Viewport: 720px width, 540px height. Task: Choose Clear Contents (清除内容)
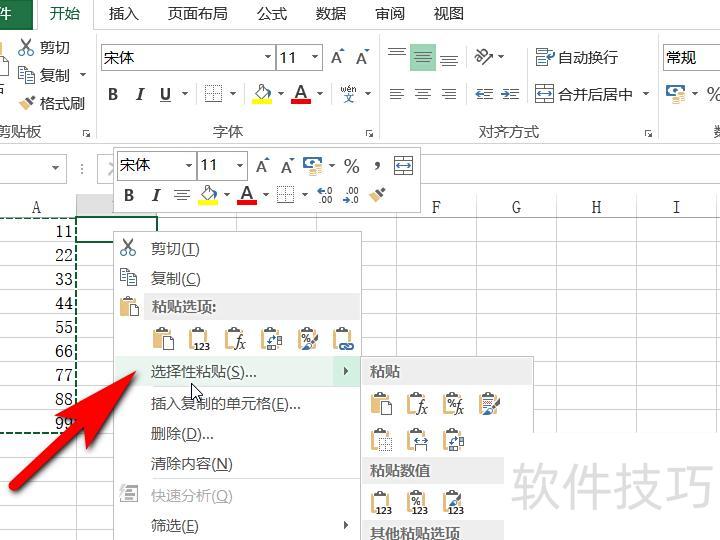click(237, 464)
